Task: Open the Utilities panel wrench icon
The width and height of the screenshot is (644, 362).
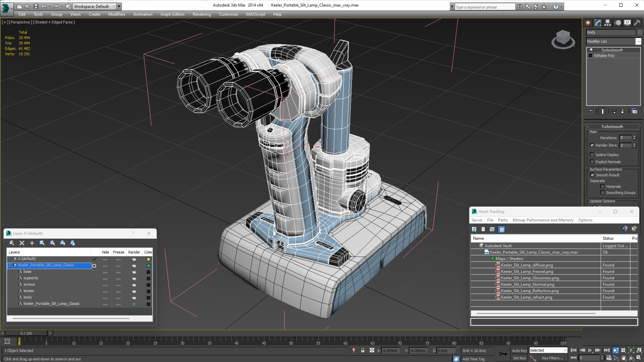Action: pos(637,23)
